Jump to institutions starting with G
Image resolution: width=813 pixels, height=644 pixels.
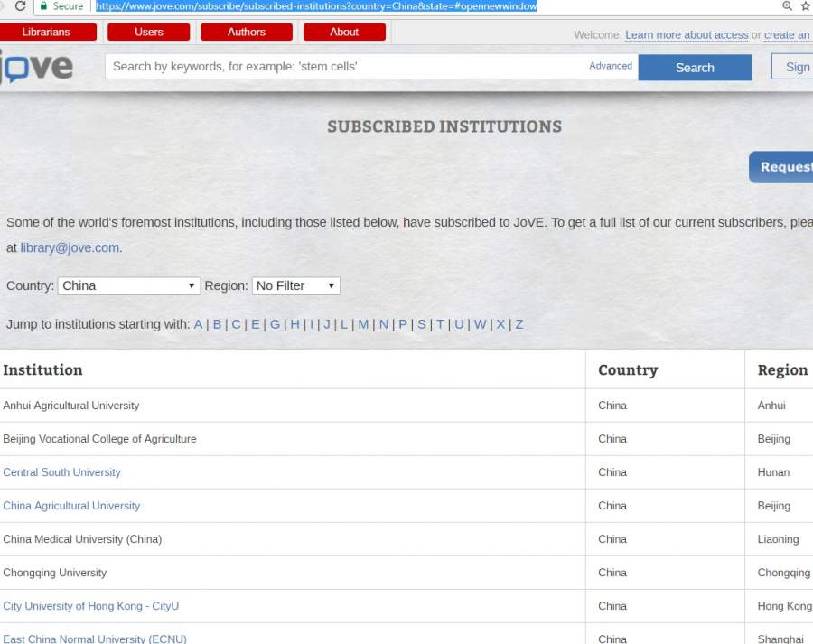click(x=275, y=324)
